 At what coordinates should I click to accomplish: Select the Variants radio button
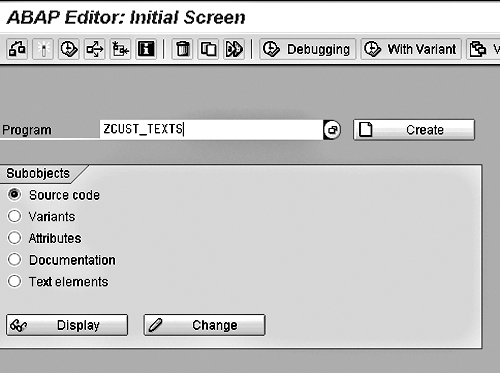coord(14,216)
